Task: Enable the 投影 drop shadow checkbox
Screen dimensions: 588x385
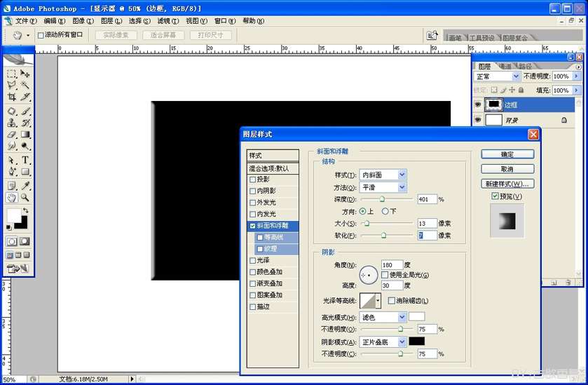Action: click(253, 180)
